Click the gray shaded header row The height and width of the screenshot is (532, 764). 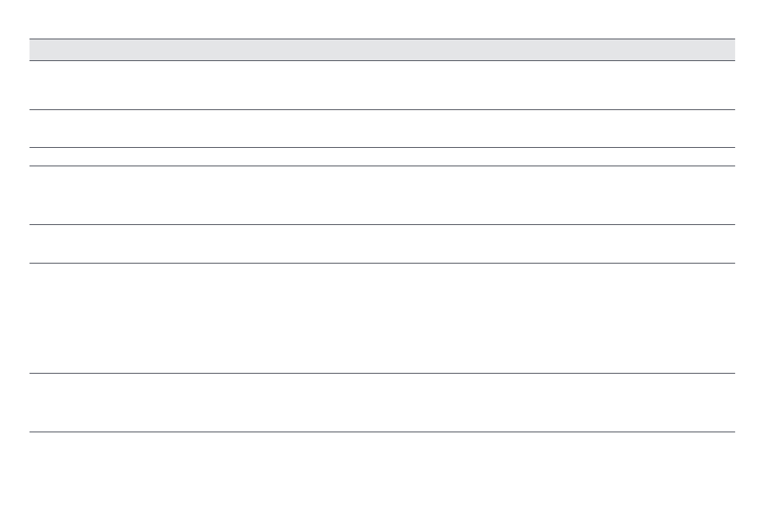click(x=382, y=50)
